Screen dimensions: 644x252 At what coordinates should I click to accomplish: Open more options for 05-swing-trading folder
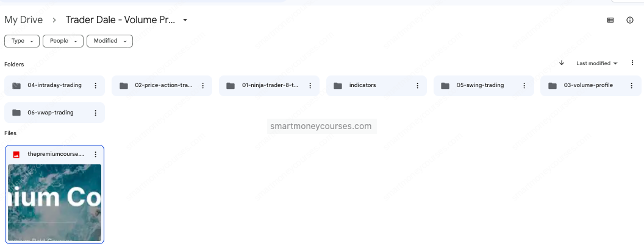click(x=524, y=86)
